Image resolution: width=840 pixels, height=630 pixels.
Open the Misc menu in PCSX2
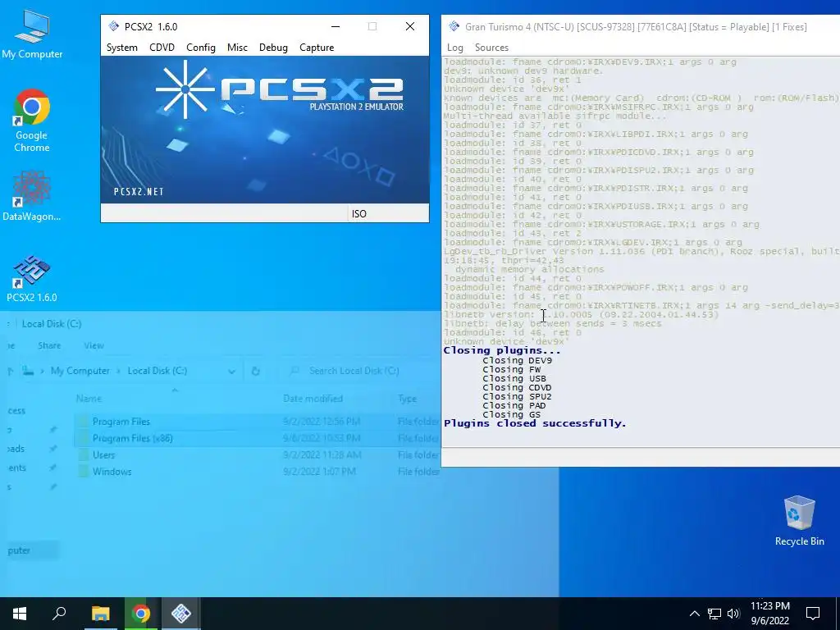(237, 47)
